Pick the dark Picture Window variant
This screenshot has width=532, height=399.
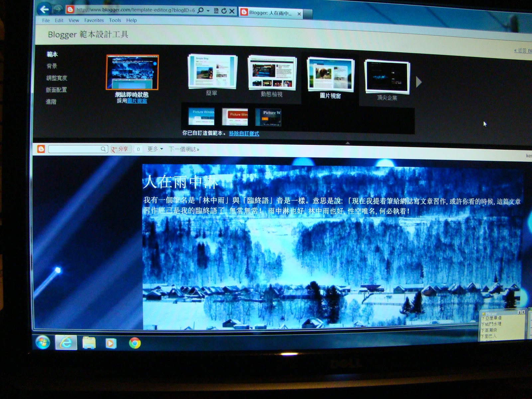[x=268, y=117]
